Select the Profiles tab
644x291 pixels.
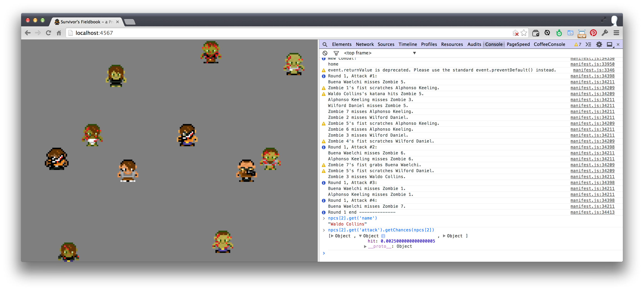point(429,44)
